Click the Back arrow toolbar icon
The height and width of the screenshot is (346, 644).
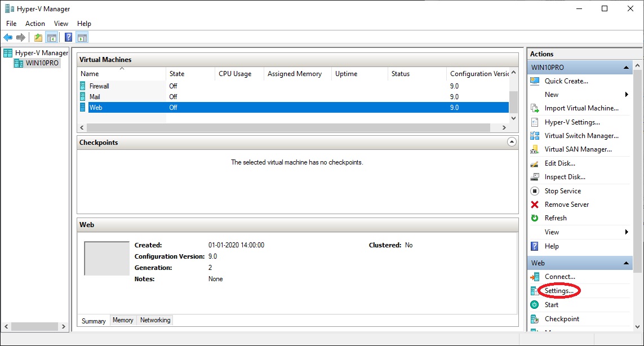click(8, 38)
